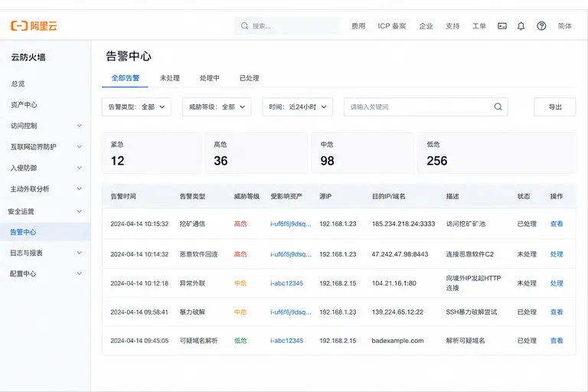This screenshot has height=392, width=588.
Task: Open 费用 in top navigation
Action: (358, 26)
